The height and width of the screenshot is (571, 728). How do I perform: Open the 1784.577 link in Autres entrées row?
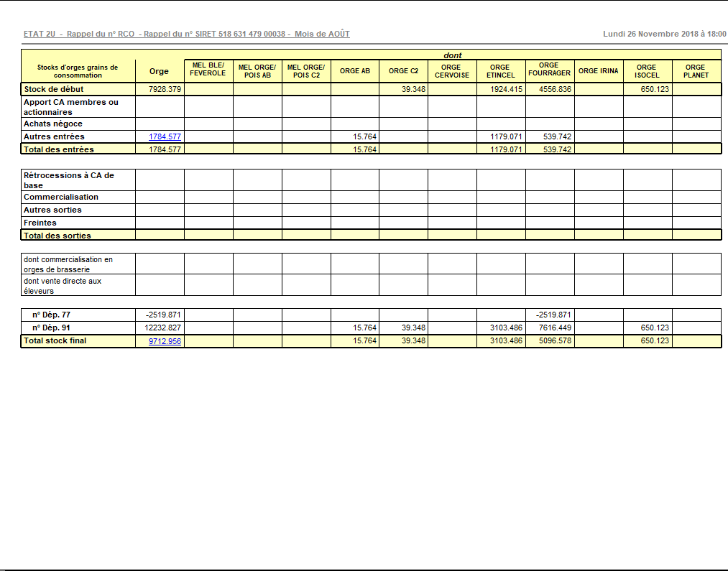(x=165, y=136)
